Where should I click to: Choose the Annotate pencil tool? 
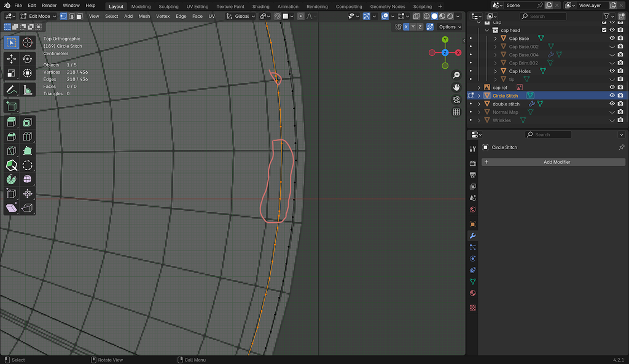(12, 90)
